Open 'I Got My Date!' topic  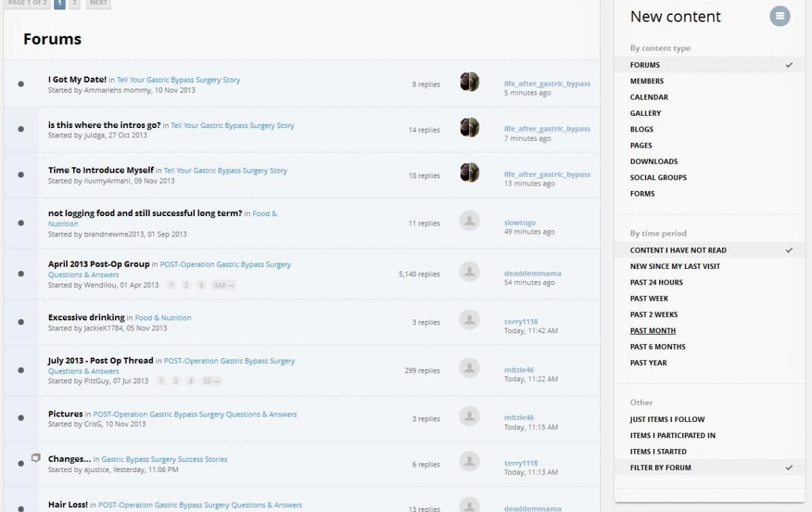tap(77, 79)
